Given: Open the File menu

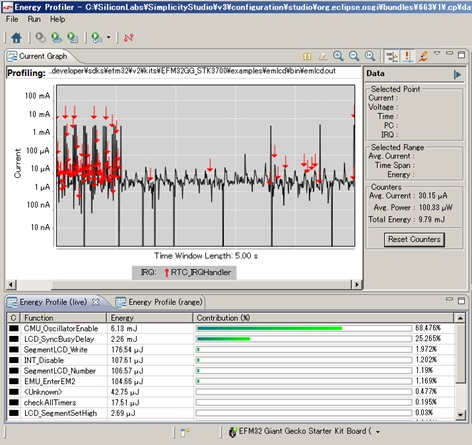Looking at the screenshot, I should tap(12, 19).
